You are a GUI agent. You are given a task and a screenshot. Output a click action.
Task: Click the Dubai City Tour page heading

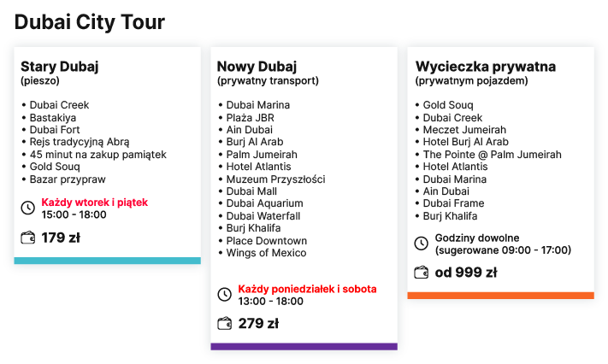90,22
